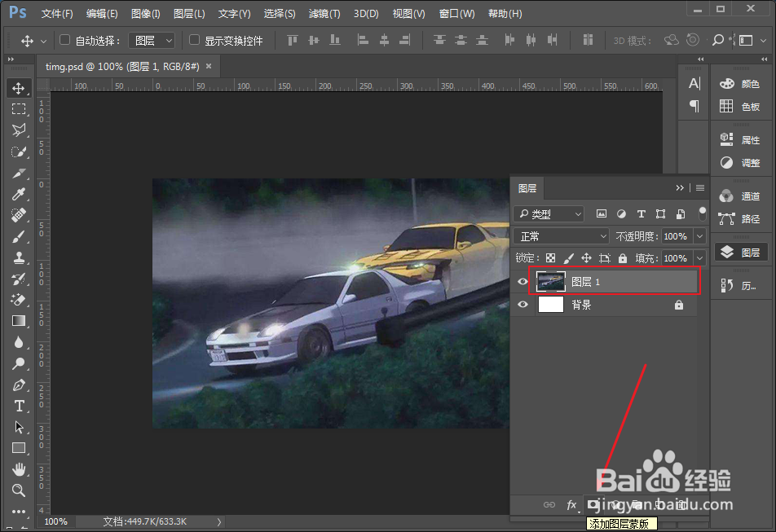Open the edit toolbar ellipsis menu
This screenshot has height=532, width=776.
19,512
